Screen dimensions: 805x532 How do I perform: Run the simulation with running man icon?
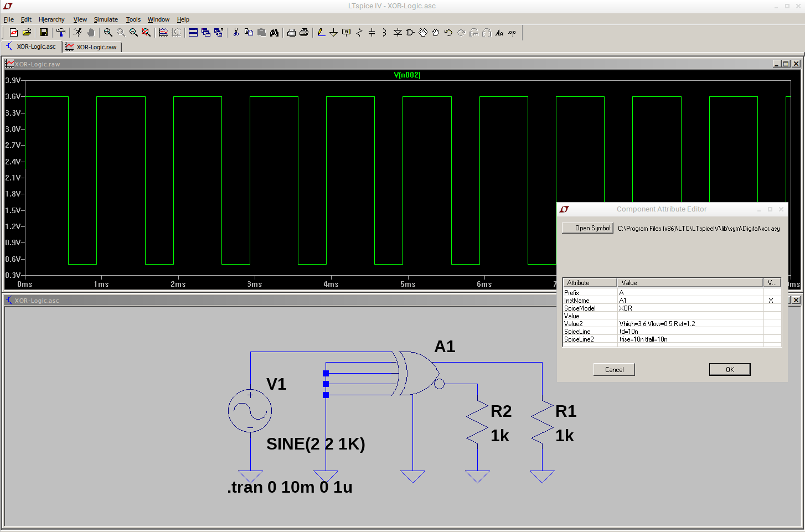pyautogui.click(x=78, y=33)
